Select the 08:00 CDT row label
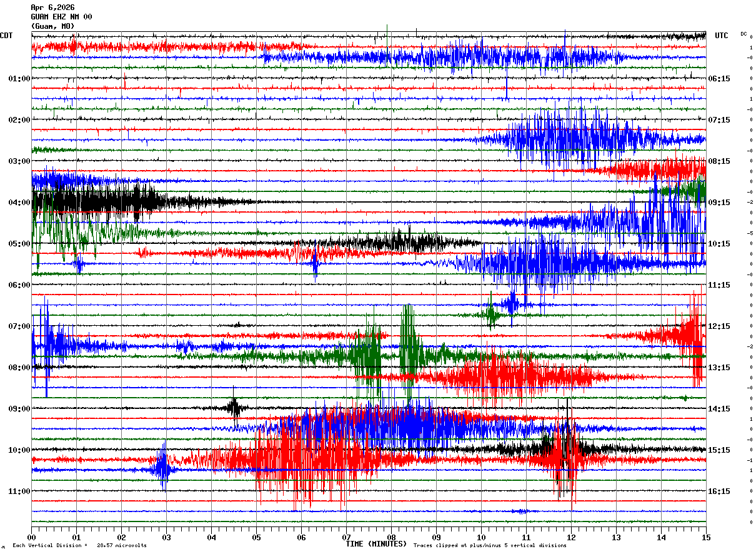Screen dimensions: 756x554 (19, 368)
